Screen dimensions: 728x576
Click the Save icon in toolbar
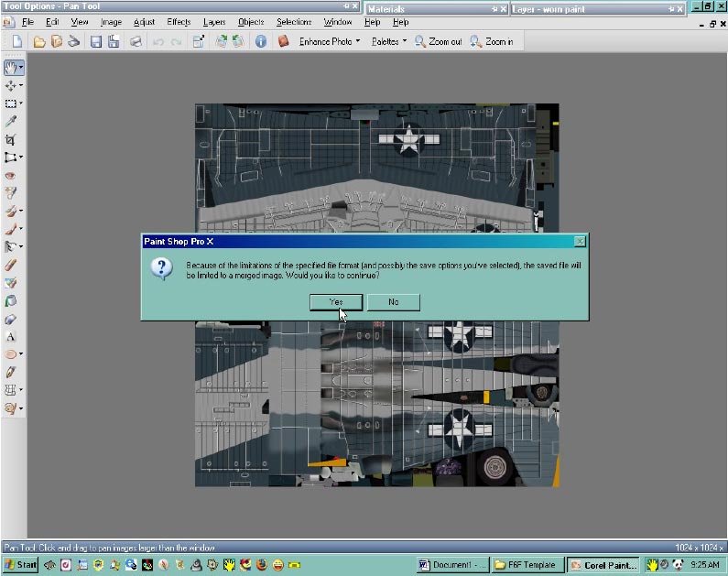[95, 41]
